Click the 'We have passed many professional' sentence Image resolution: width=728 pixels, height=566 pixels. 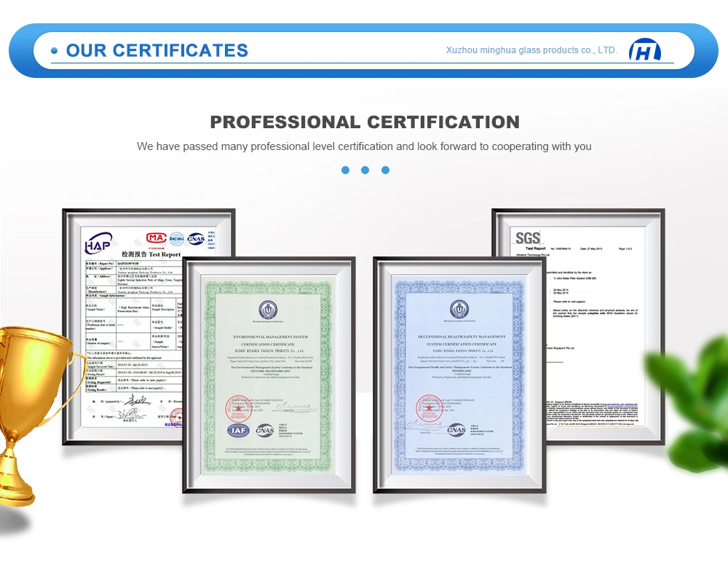(364, 146)
